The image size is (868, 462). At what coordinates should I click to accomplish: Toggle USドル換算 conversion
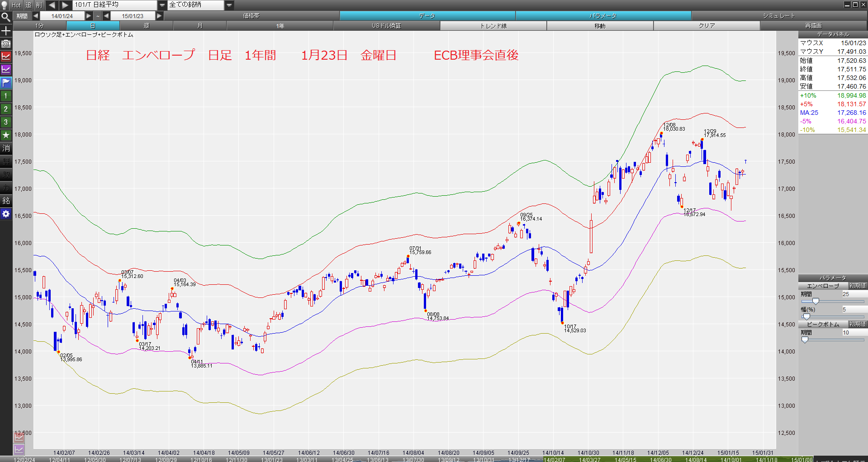387,26
